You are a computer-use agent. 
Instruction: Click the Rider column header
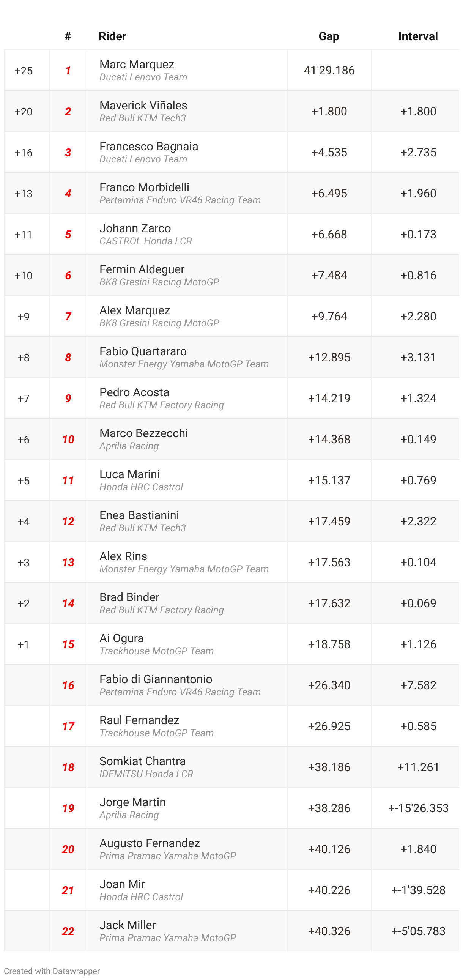[112, 36]
